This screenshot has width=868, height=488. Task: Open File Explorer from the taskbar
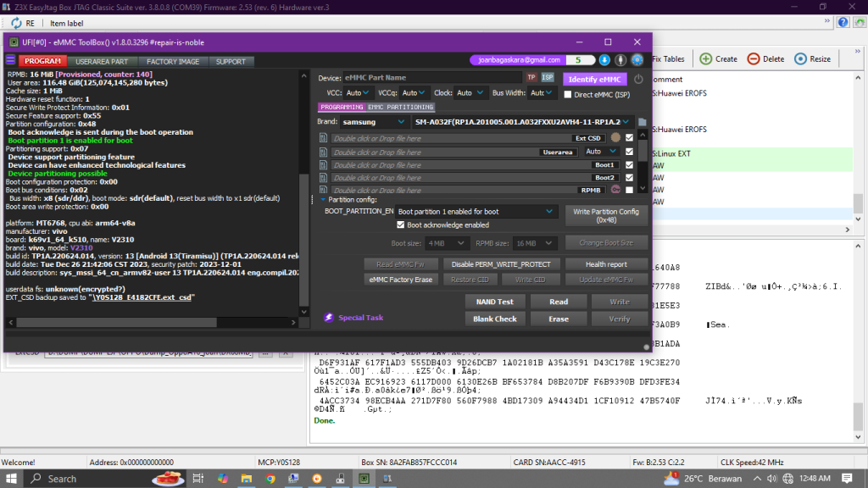point(247,479)
